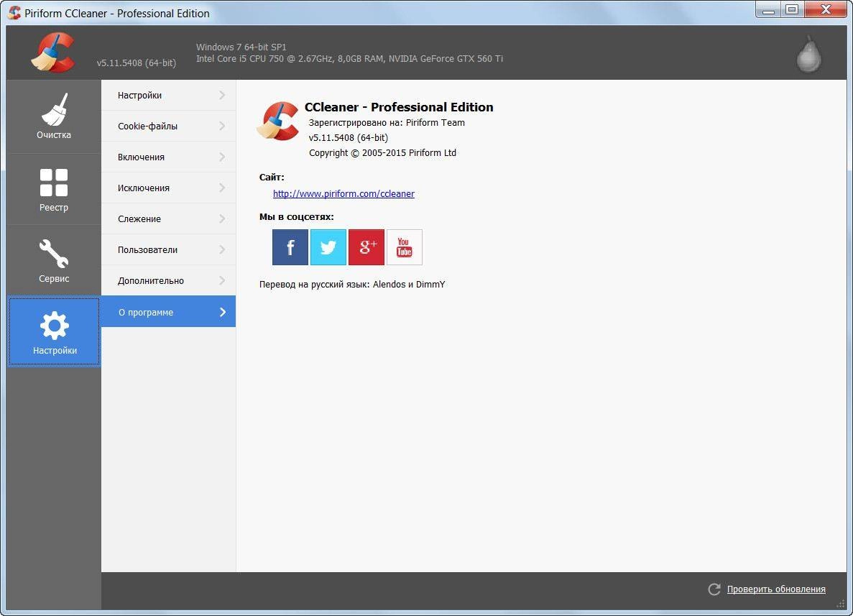
Task: Open the Очистка cleaner section
Action: tap(54, 116)
